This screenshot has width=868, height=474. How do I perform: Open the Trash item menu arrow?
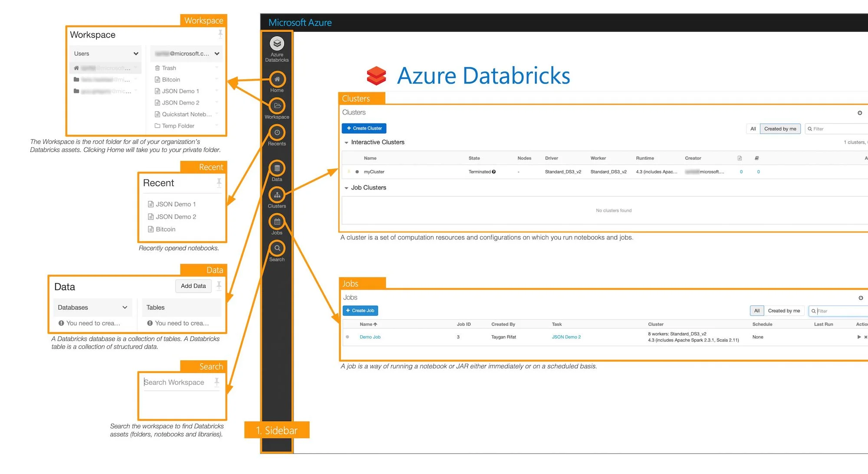[x=217, y=68]
